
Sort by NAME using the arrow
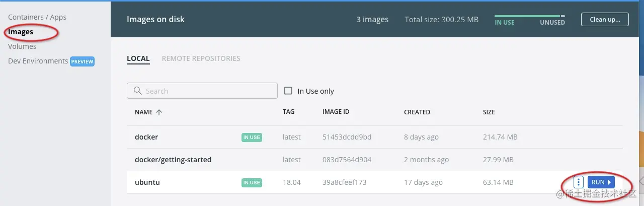pos(159,112)
